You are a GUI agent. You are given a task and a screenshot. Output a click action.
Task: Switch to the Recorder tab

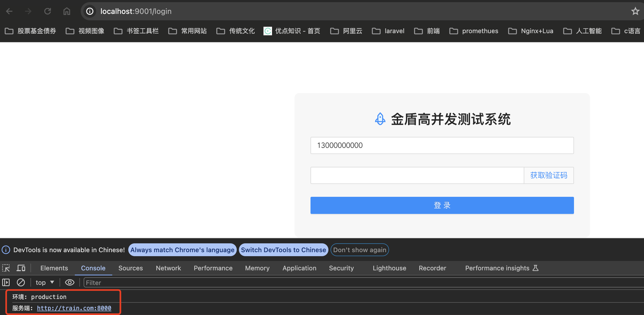pos(432,268)
